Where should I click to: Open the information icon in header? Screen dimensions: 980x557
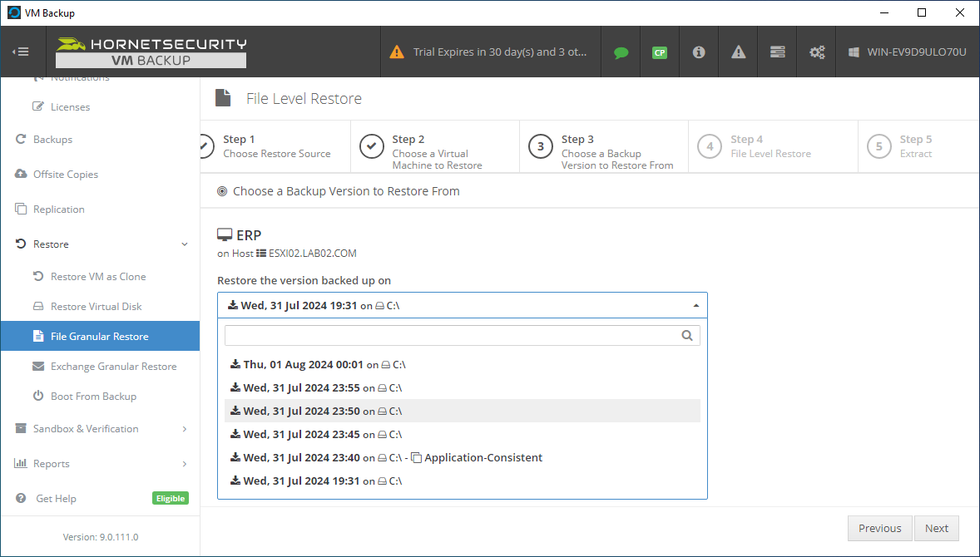point(699,52)
